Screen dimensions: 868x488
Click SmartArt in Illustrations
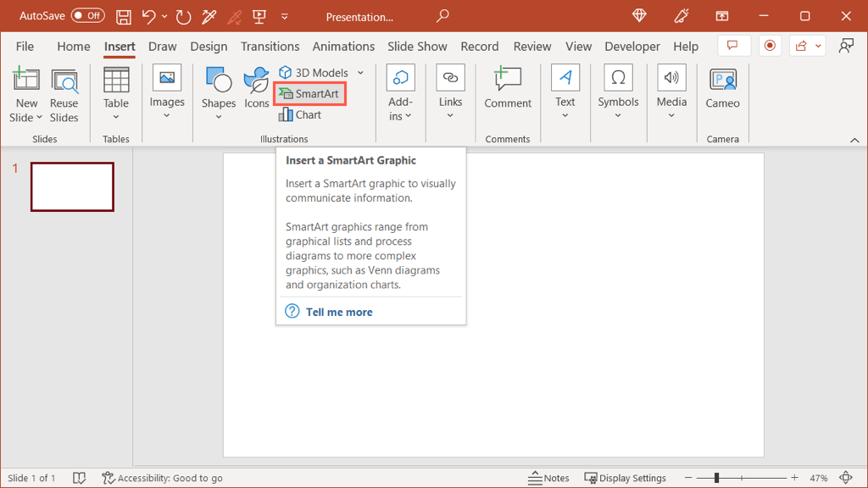pyautogui.click(x=309, y=93)
